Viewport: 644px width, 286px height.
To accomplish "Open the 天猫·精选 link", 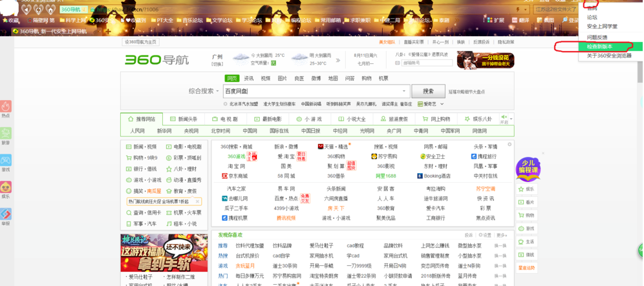I will (x=333, y=147).
